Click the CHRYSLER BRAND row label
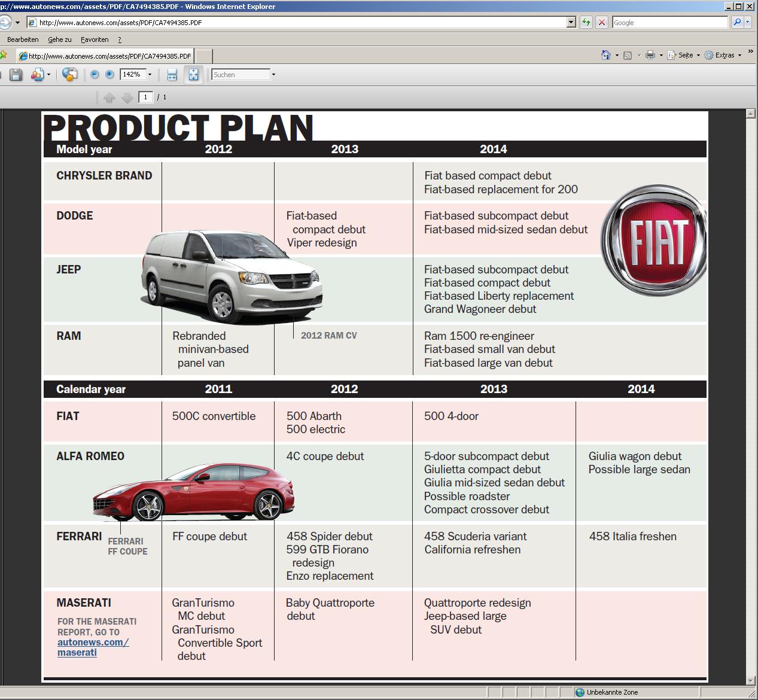This screenshot has width=758, height=700. tap(104, 176)
